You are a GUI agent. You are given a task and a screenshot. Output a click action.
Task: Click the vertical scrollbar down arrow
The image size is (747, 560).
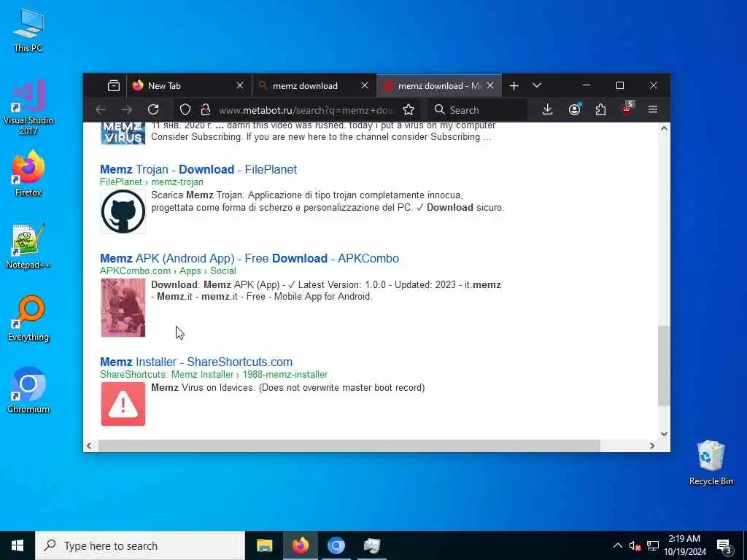664,434
